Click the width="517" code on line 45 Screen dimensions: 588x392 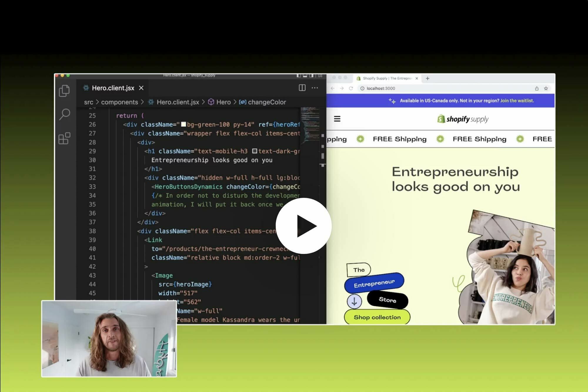click(x=178, y=293)
